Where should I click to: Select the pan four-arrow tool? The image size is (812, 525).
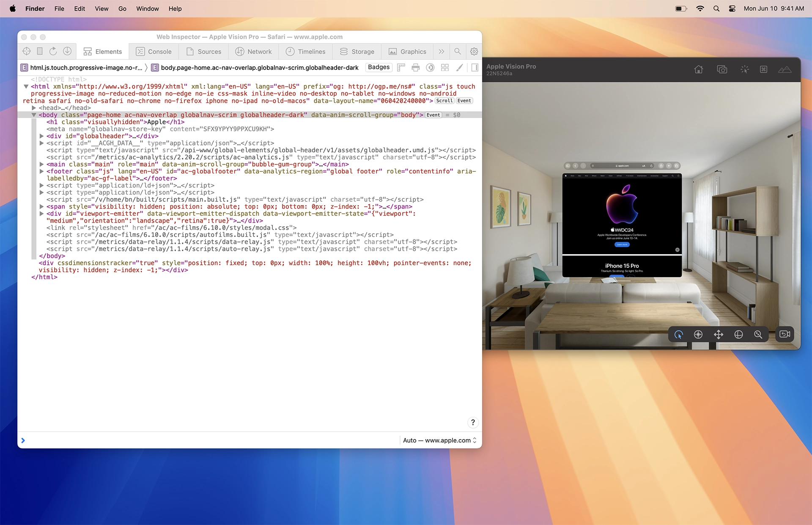coord(719,334)
